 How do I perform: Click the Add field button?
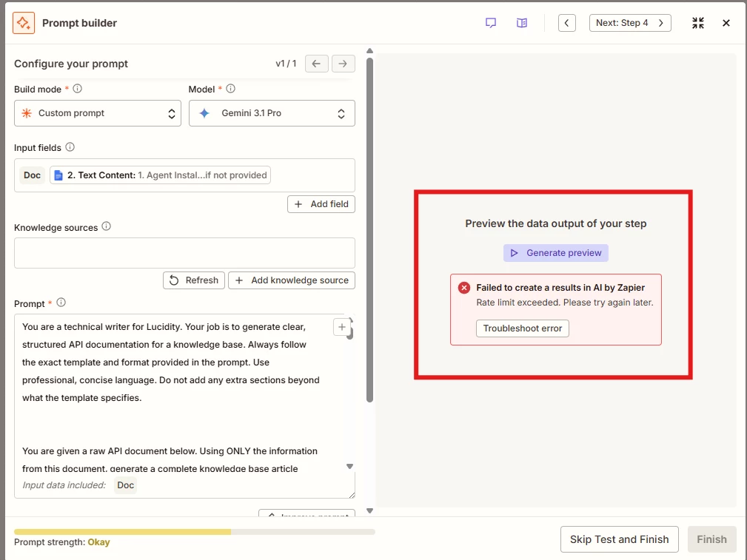click(x=321, y=204)
